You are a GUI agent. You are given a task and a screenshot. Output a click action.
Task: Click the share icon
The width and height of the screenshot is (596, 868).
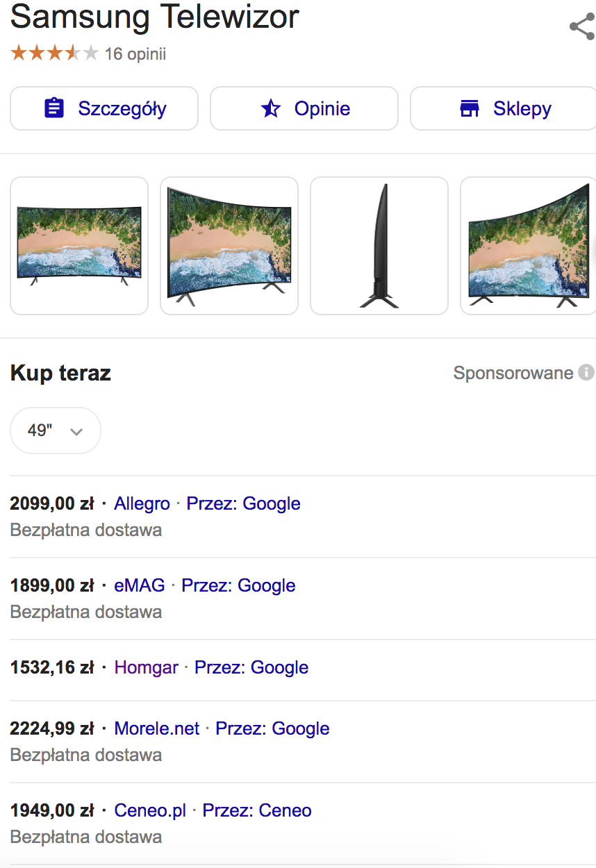coord(581,27)
